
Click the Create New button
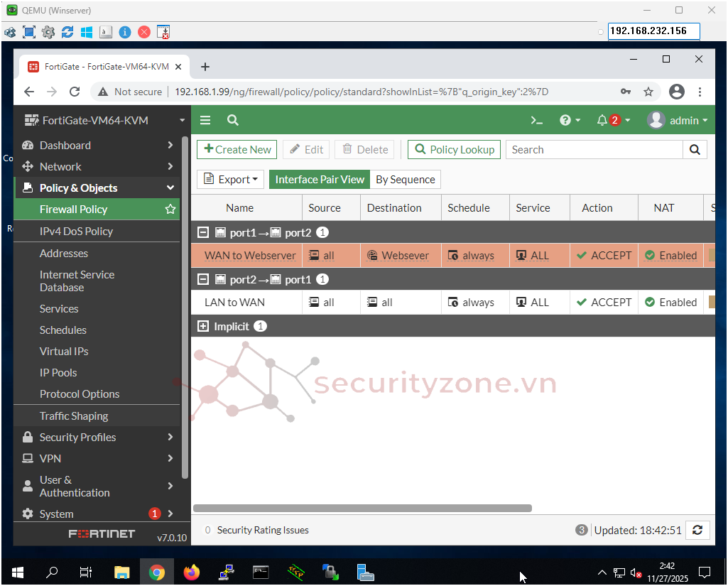(237, 150)
